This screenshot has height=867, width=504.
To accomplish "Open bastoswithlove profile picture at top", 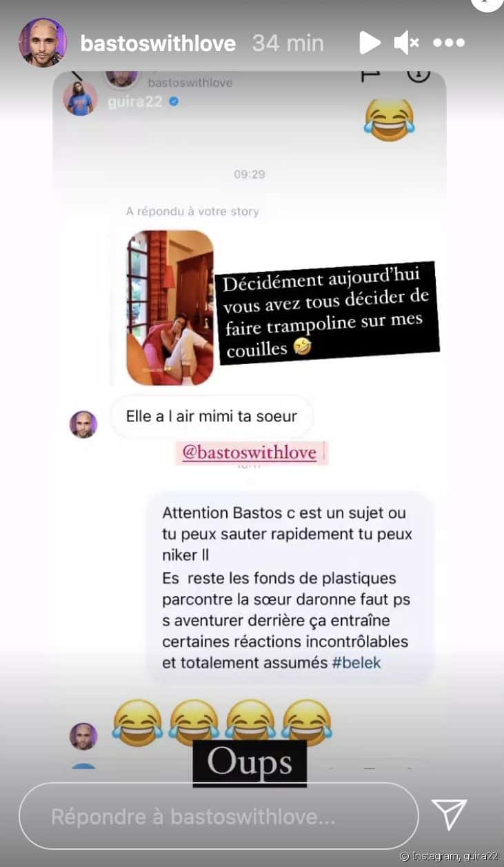I will [43, 43].
